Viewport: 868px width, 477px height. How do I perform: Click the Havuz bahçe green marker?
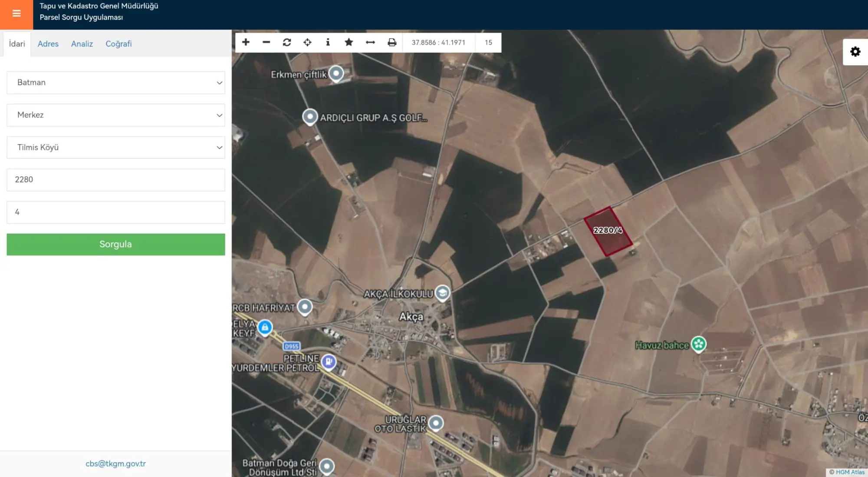[698, 344]
